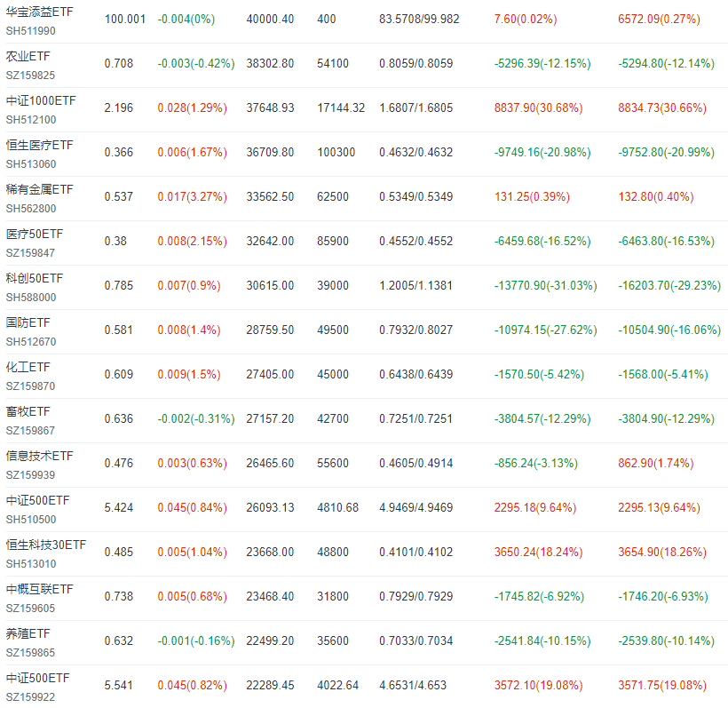The width and height of the screenshot is (728, 708).
Task: Click loss value -2541.84(-10.15%)
Action: pyautogui.click(x=542, y=640)
